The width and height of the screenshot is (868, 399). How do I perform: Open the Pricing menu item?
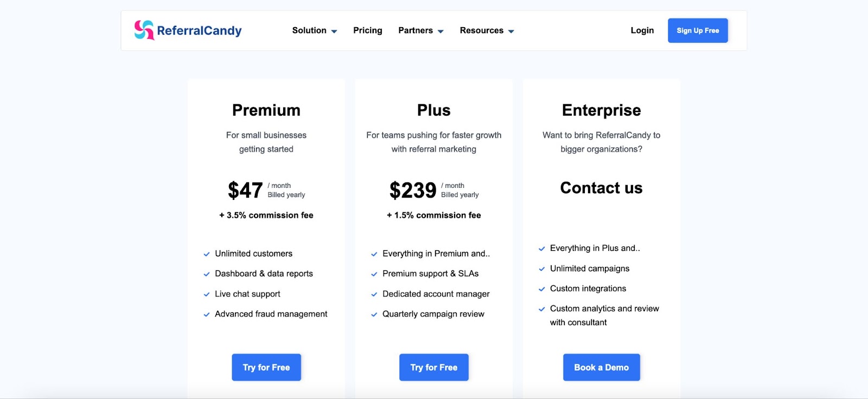pyautogui.click(x=367, y=30)
